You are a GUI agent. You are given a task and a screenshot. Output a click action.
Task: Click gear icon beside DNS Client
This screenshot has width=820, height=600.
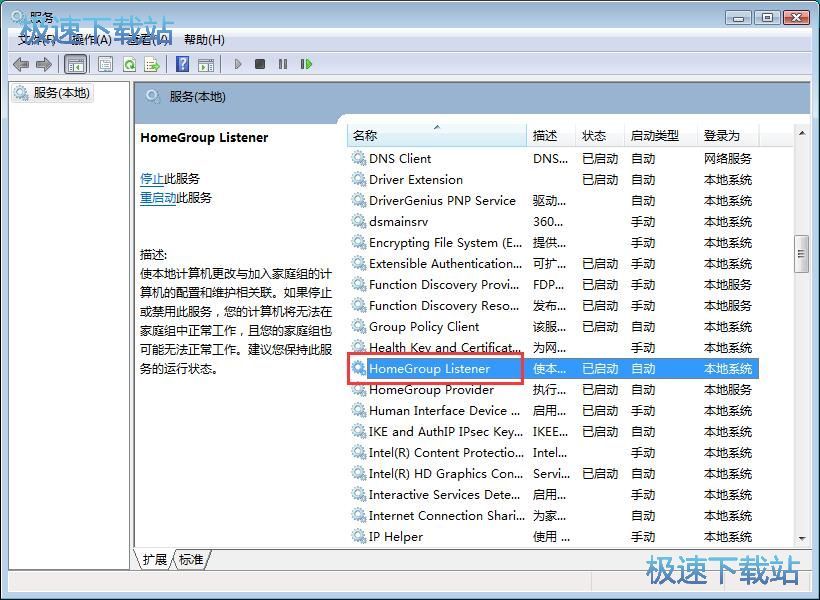[x=358, y=158]
